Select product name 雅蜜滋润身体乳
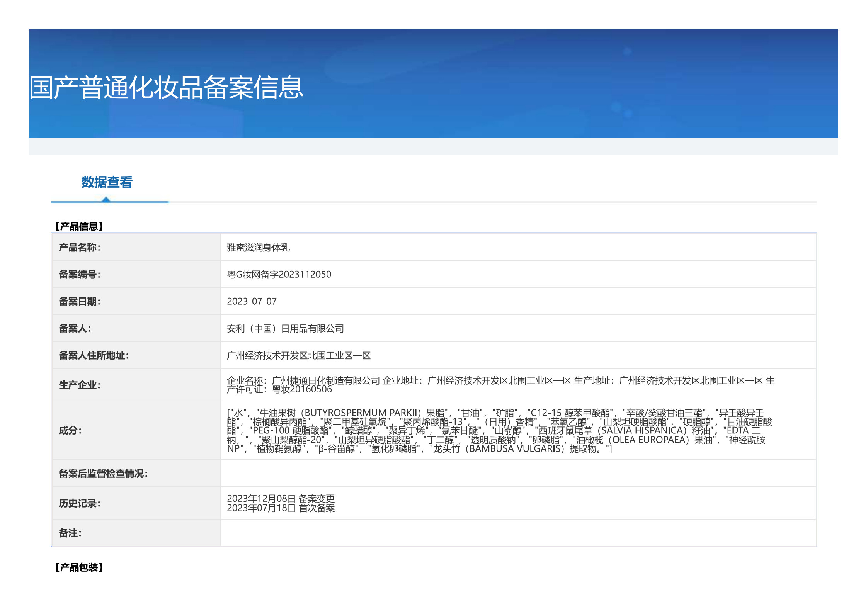868x613 pixels. (x=258, y=247)
